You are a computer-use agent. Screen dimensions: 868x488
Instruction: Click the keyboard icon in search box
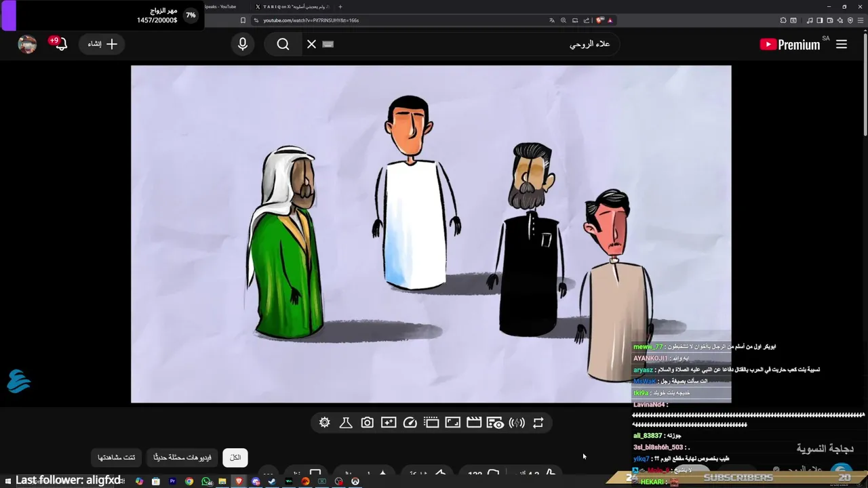point(328,44)
